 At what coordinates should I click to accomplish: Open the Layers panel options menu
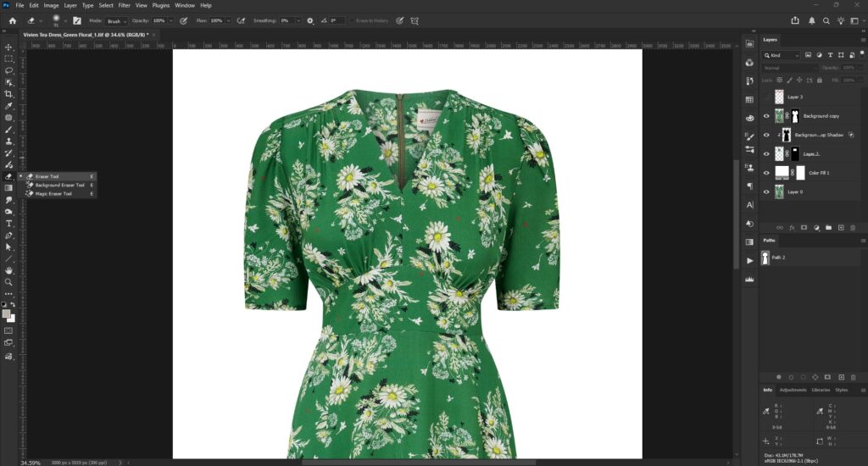tap(862, 40)
